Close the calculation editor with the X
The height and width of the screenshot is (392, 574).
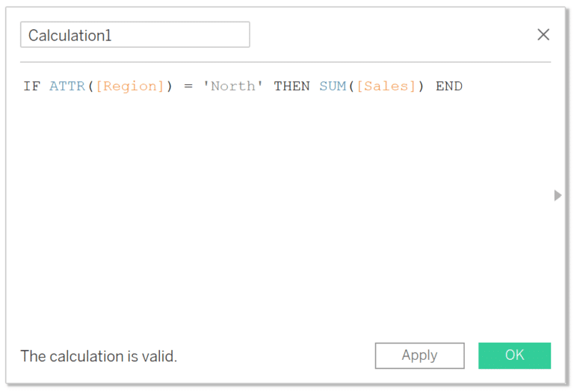[543, 35]
